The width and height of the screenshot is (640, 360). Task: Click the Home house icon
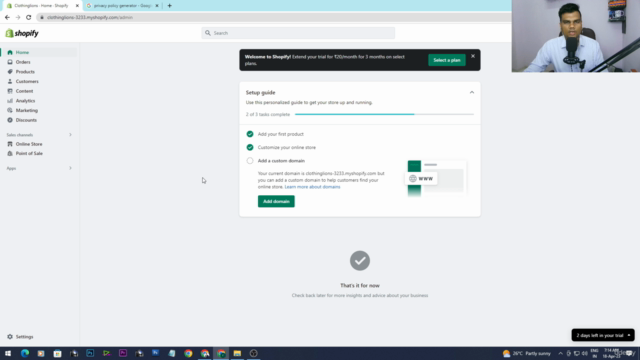point(10,52)
